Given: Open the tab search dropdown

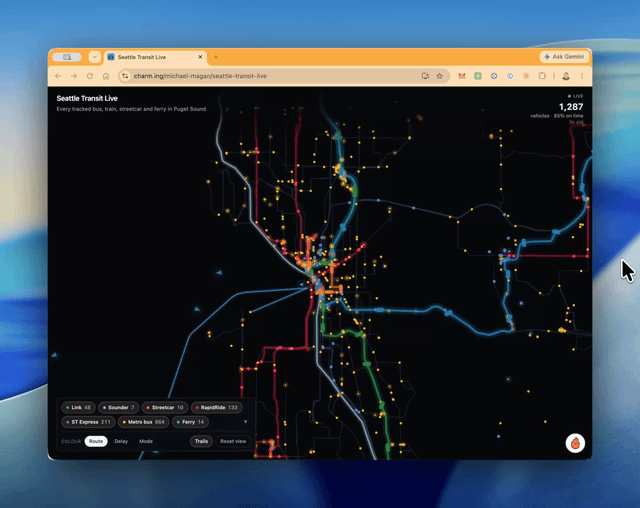Looking at the screenshot, I should (95, 57).
